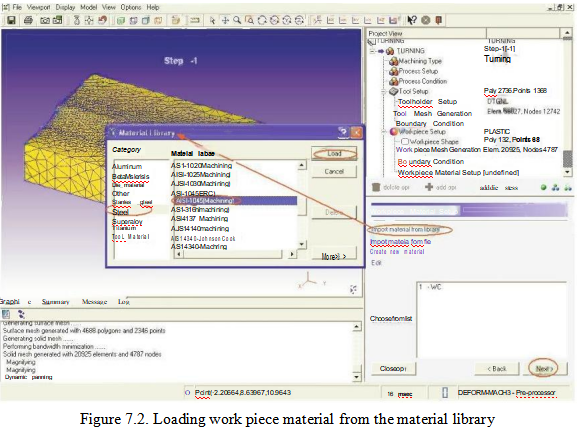
Task: Select the pan cross-arrows tool icon
Action: coord(225,20)
